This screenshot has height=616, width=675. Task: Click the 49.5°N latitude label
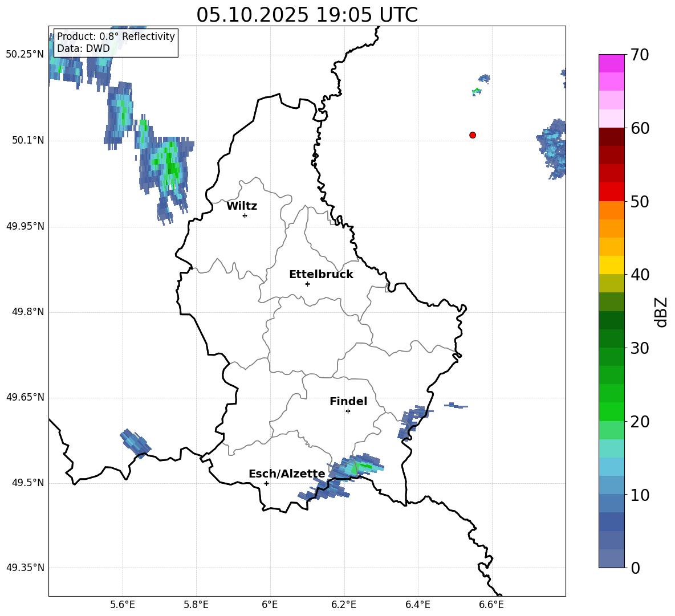[28, 483]
